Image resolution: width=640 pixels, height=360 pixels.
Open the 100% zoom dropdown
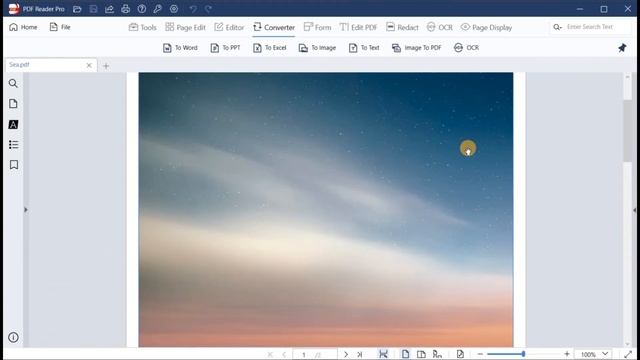pos(594,354)
